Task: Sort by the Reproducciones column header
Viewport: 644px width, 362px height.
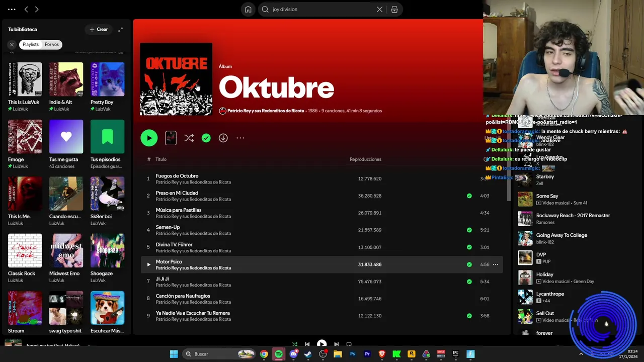Action: 365,159
